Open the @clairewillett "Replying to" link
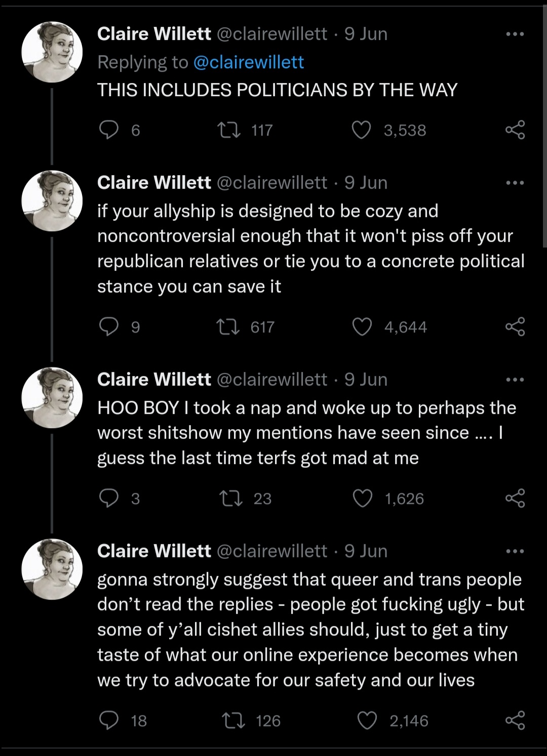The width and height of the screenshot is (547, 756). coord(249,62)
